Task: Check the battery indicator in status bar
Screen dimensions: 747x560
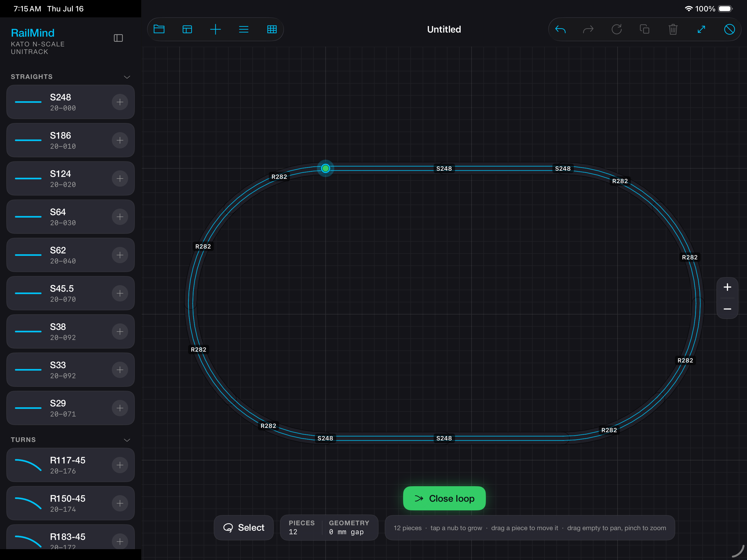Action: (725, 9)
